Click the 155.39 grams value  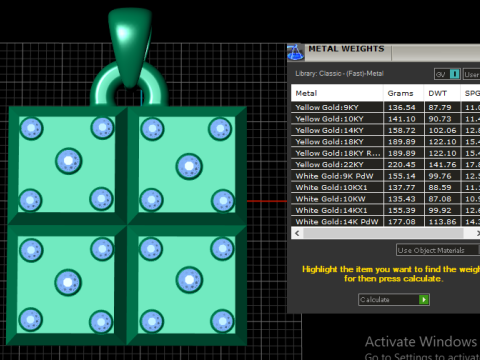402,210
